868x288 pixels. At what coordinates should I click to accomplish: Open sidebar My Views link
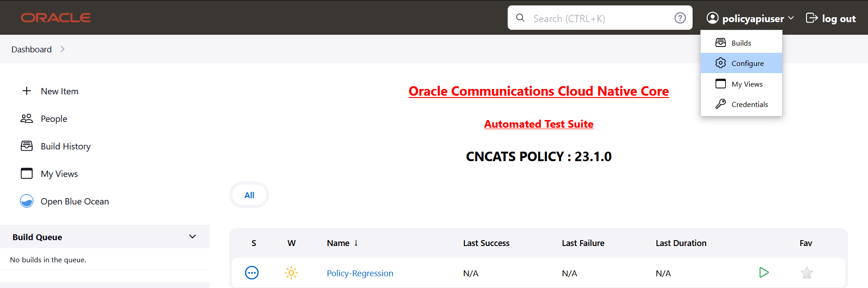pos(59,174)
